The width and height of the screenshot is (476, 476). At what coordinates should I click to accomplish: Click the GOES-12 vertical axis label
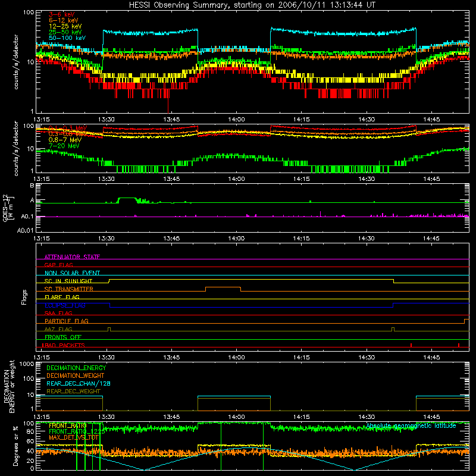(8, 208)
